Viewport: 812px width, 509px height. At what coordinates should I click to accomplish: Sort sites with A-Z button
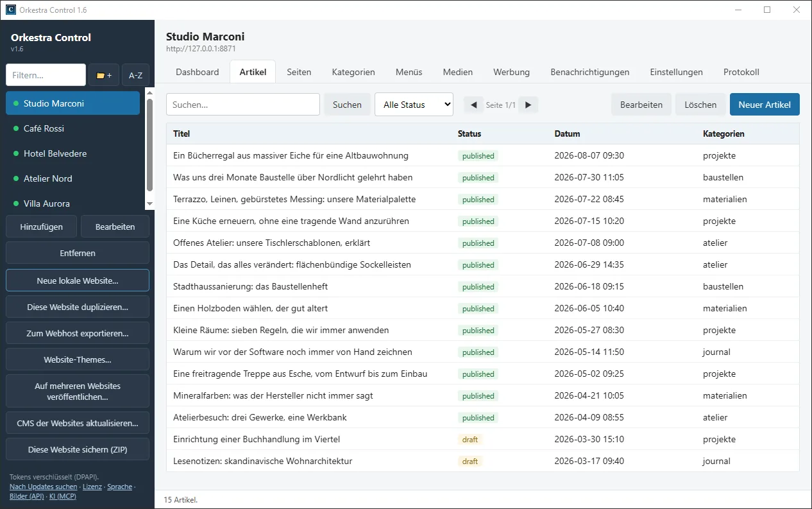pos(135,75)
